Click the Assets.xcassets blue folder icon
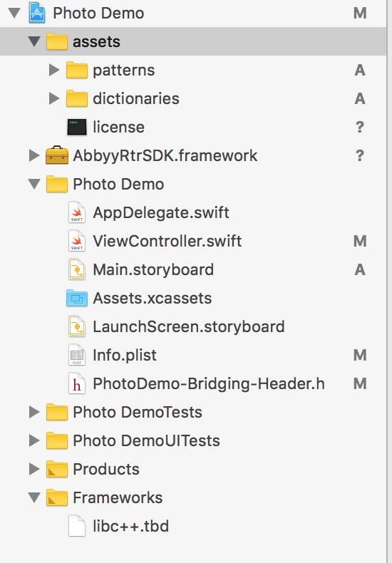Image resolution: width=392 pixels, height=563 pixels. [77, 298]
